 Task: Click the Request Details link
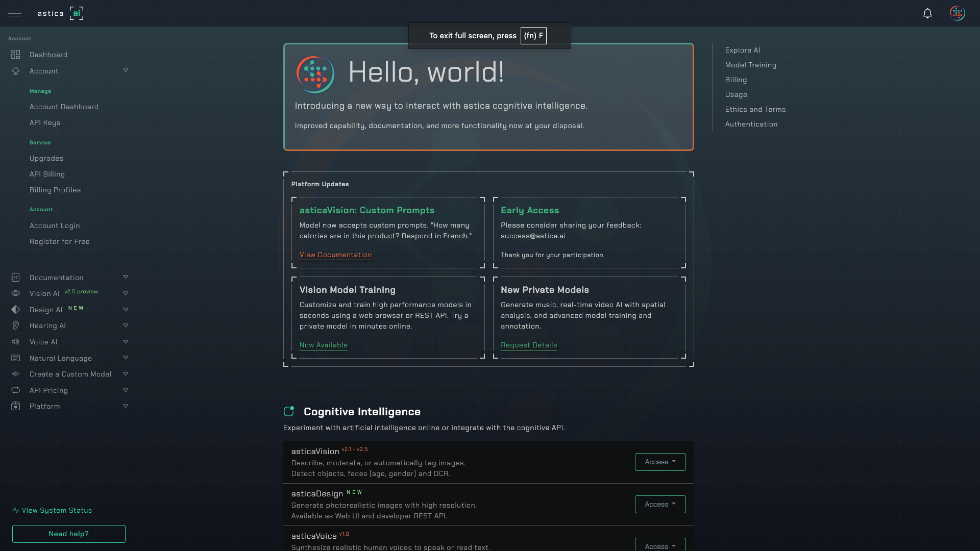pos(529,345)
